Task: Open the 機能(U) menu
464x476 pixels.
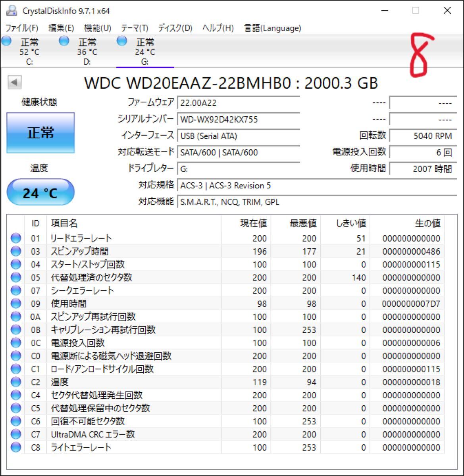Action: pos(98,28)
